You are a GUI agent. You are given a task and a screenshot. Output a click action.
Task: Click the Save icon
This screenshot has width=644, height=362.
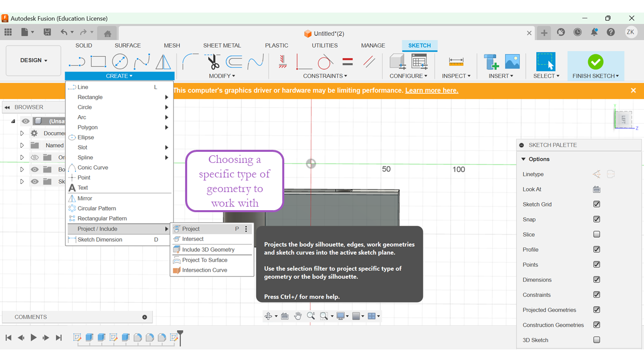47,32
